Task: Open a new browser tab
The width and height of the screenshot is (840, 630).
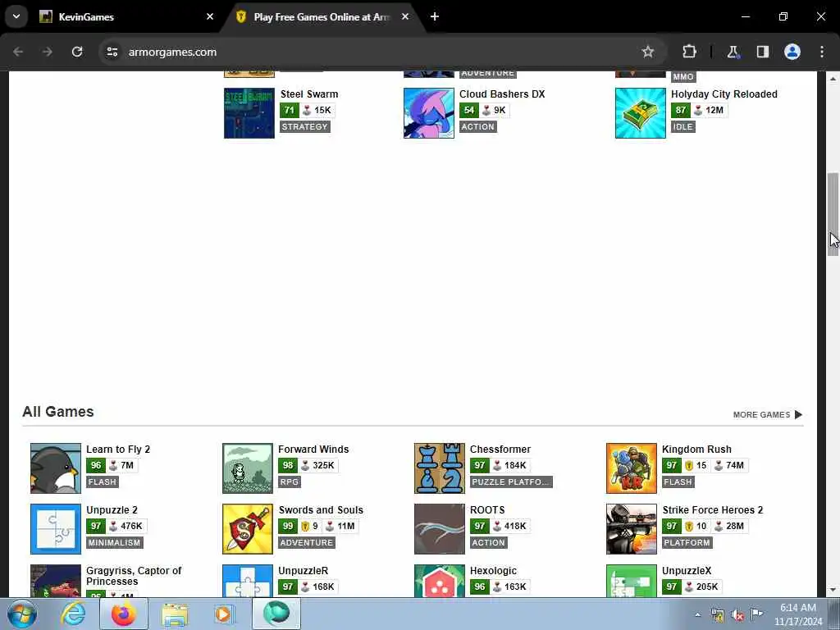Action: 435,16
